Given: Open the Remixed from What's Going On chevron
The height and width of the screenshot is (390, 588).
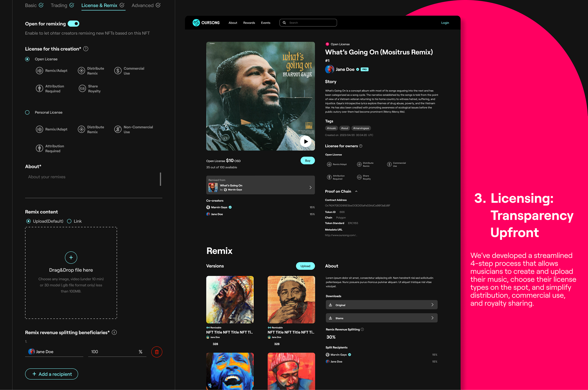Looking at the screenshot, I should (x=310, y=187).
